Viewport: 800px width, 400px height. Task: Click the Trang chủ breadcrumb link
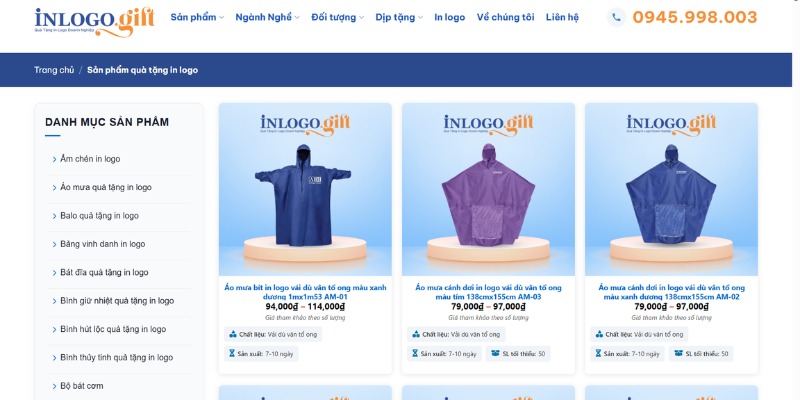[x=54, y=70]
